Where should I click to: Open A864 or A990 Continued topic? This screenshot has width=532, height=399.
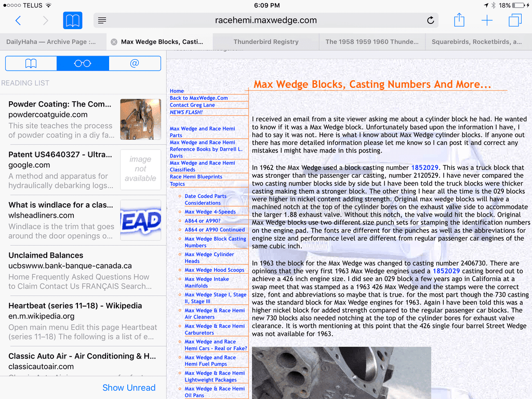(215, 230)
